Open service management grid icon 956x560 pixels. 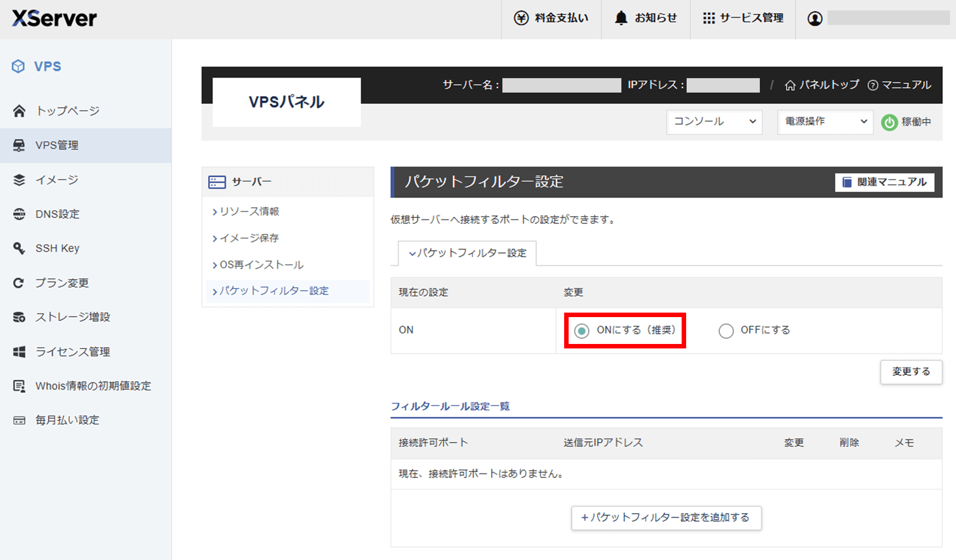[709, 18]
